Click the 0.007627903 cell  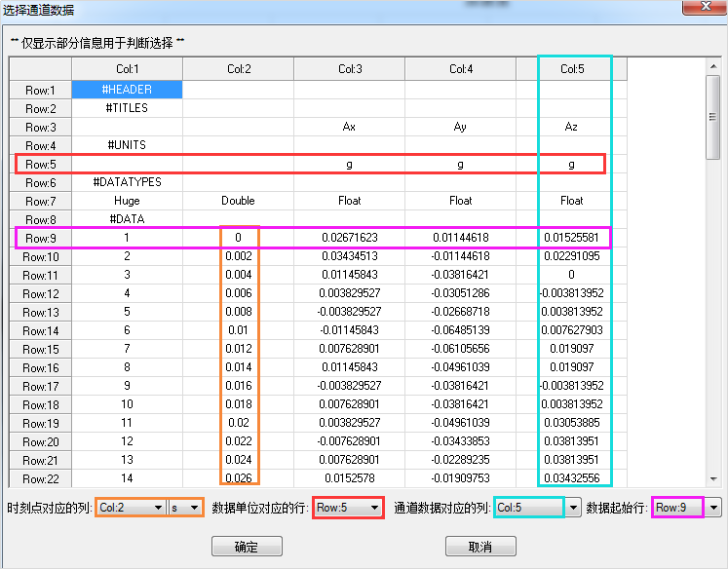(571, 330)
